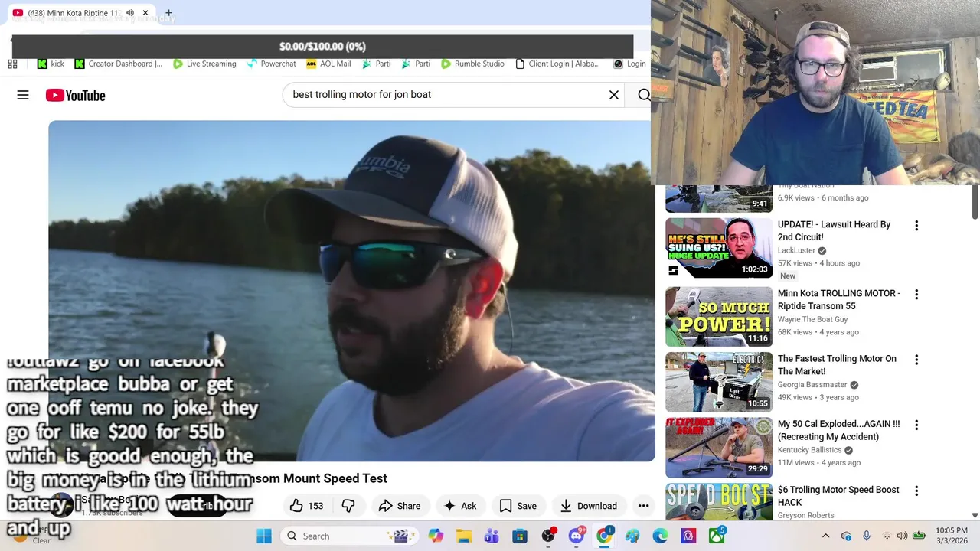Click the sidebar vertical scrollbar
The image size is (980, 551).
(975, 203)
